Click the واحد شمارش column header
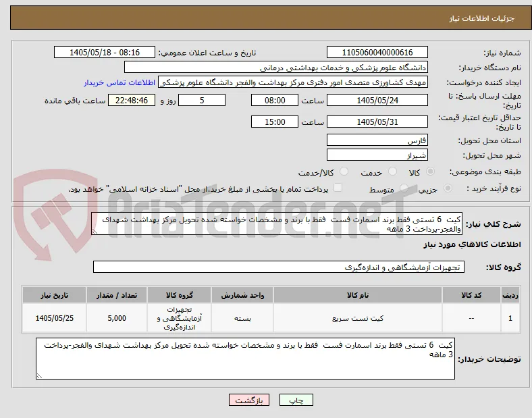Viewport: 532px width, 418px height. pyautogui.click(x=242, y=295)
